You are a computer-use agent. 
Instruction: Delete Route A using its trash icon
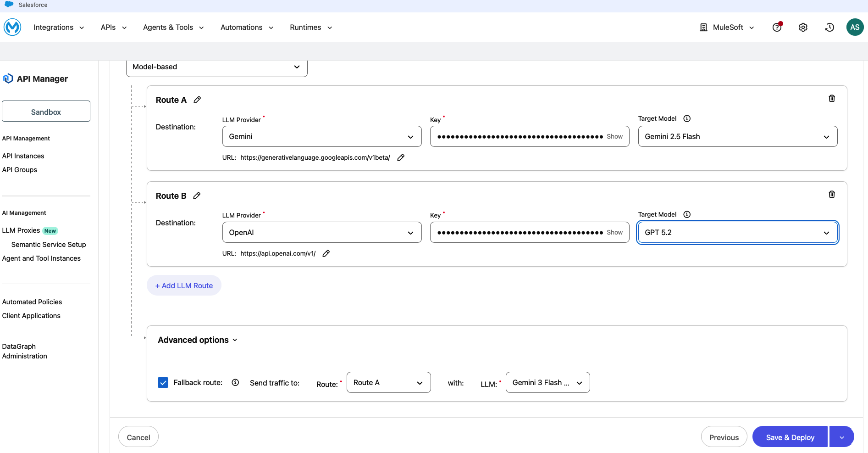pos(831,99)
